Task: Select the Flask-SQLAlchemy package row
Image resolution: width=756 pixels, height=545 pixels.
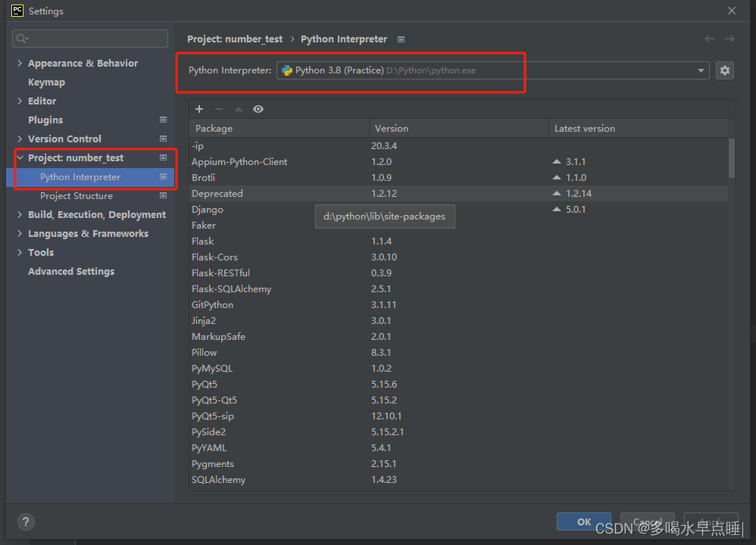Action: pos(458,288)
